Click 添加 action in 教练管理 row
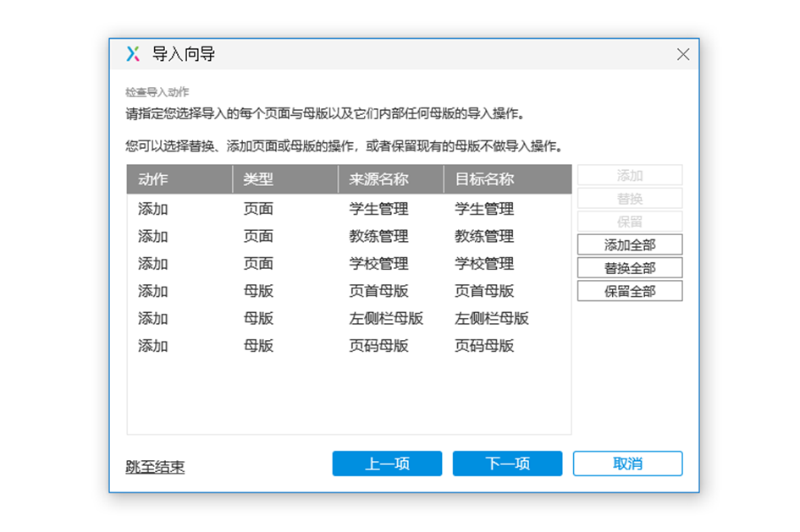 click(x=153, y=236)
